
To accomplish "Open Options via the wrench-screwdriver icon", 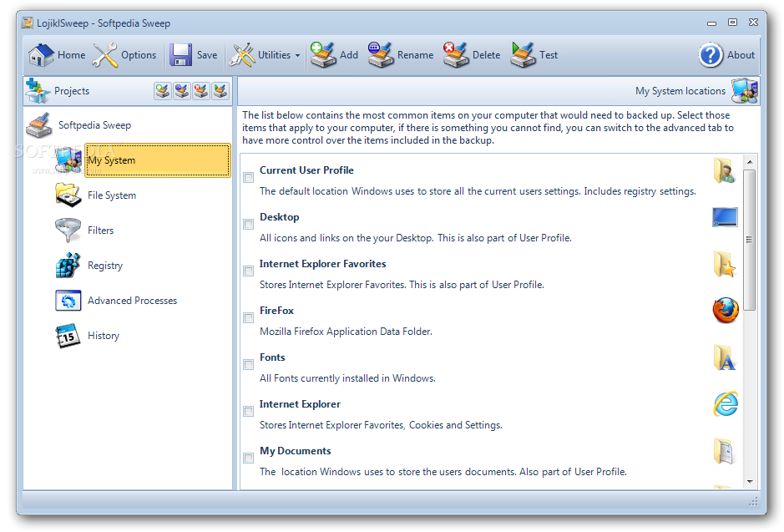I will click(x=105, y=55).
